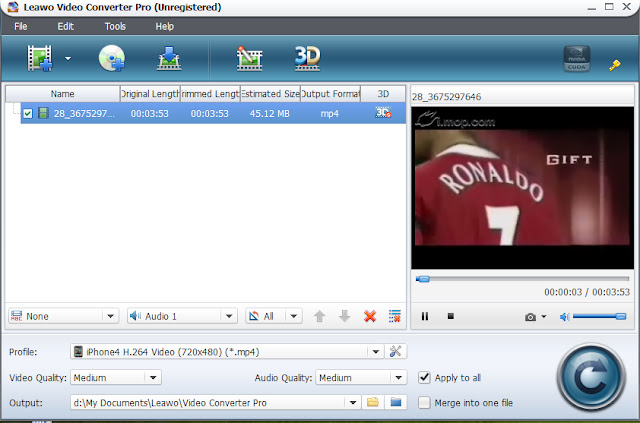This screenshot has width=640, height=423.
Task: Click the video file icon in row
Action: [x=43, y=113]
